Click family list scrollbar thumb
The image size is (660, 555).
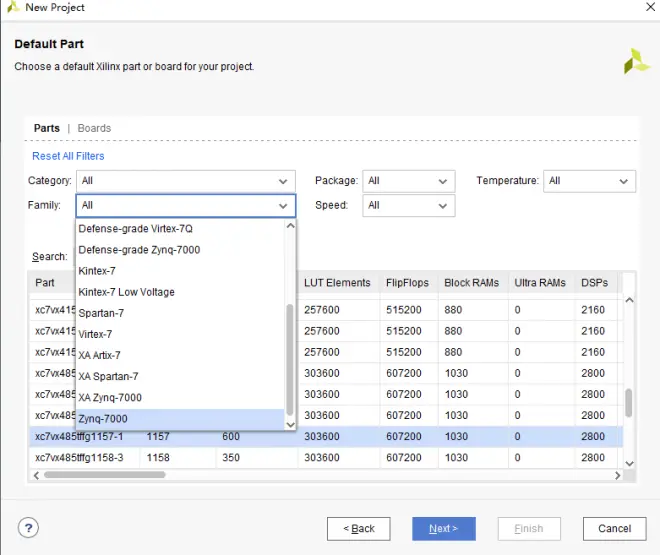(290, 360)
